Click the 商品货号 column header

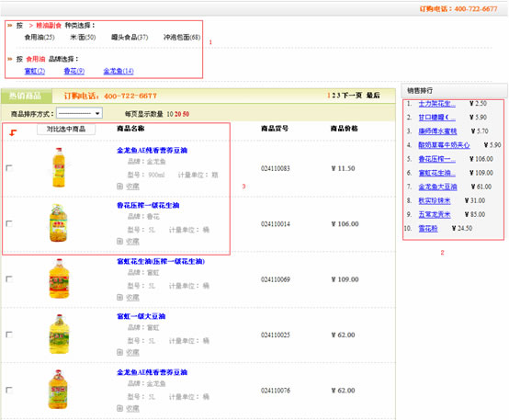point(275,129)
